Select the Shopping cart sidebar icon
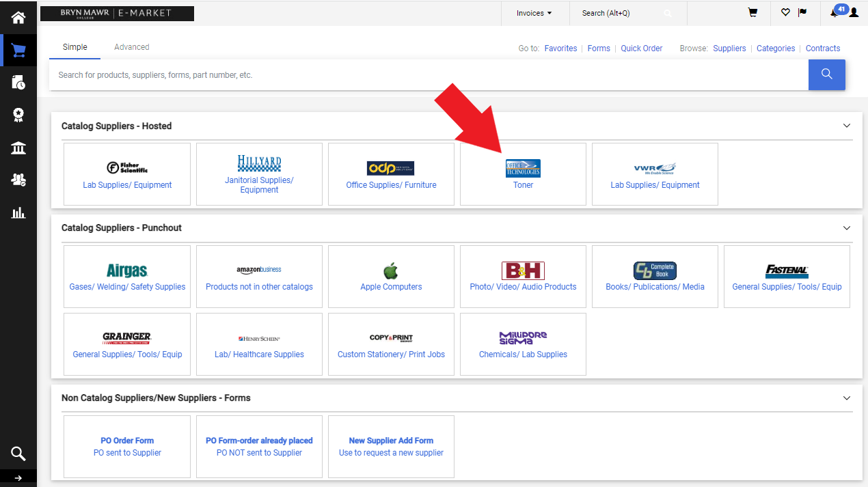This screenshot has width=868, height=487. [x=18, y=51]
